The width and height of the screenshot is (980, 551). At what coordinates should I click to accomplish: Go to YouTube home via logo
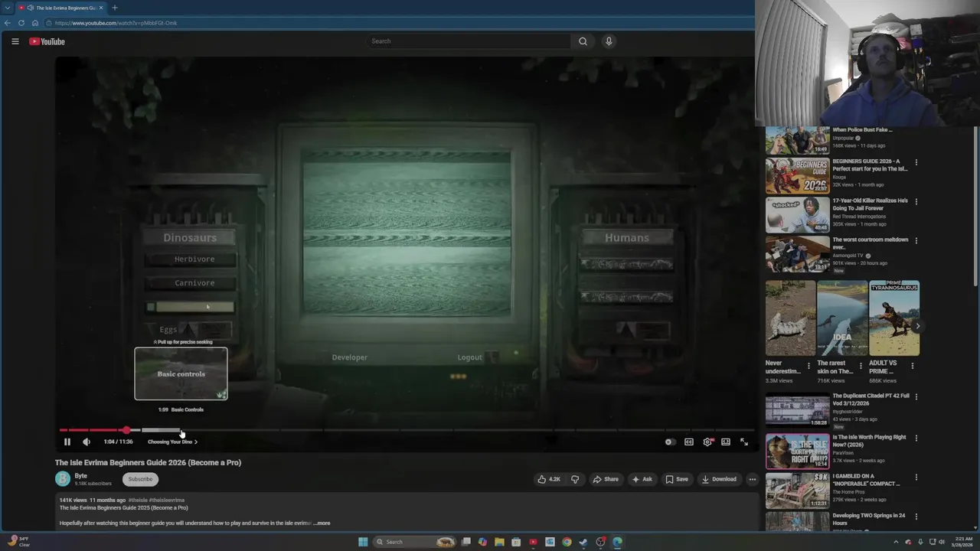click(47, 41)
